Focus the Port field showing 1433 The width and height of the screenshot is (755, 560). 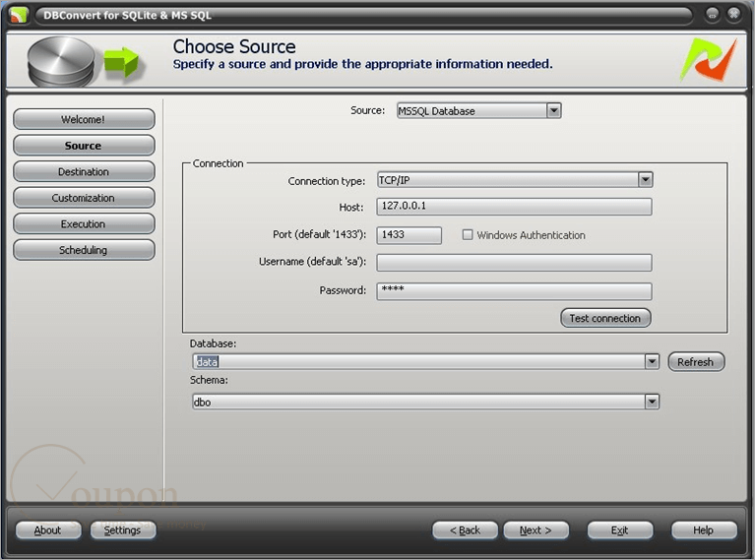[x=409, y=235]
